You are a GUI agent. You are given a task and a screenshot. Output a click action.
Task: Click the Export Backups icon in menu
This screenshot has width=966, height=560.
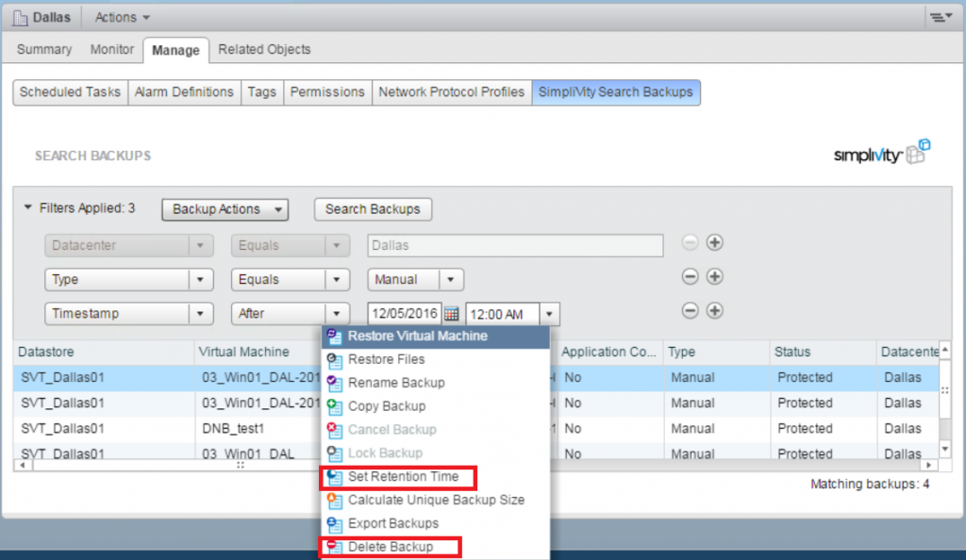click(334, 523)
